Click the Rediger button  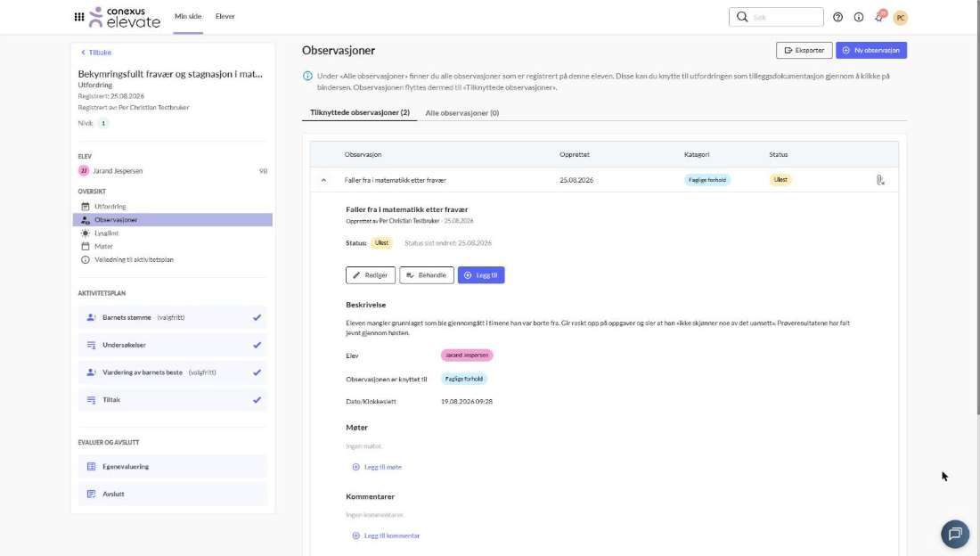pos(371,275)
